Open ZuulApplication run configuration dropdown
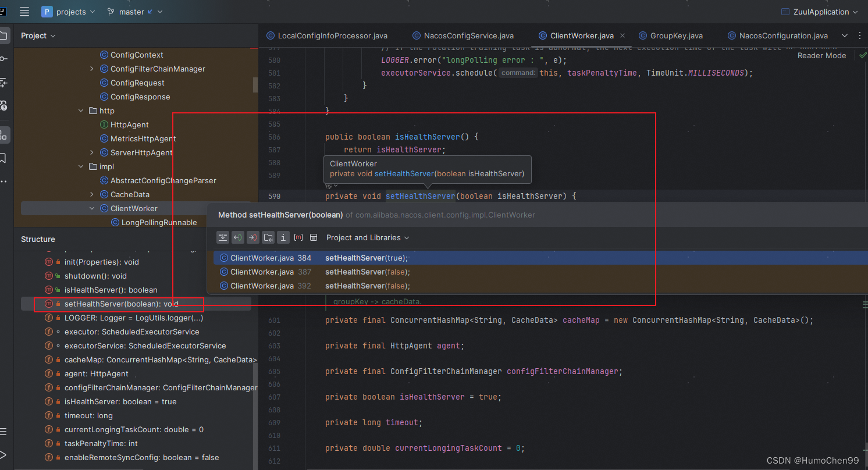 click(x=820, y=12)
